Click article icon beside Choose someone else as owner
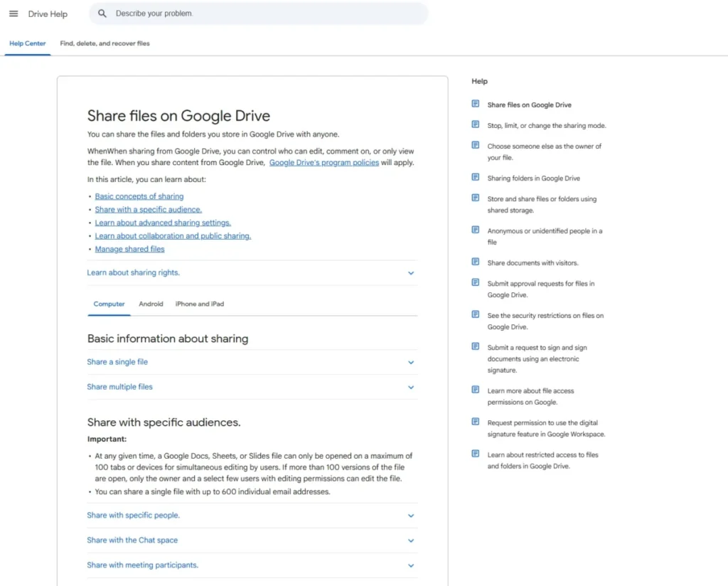 tap(476, 145)
